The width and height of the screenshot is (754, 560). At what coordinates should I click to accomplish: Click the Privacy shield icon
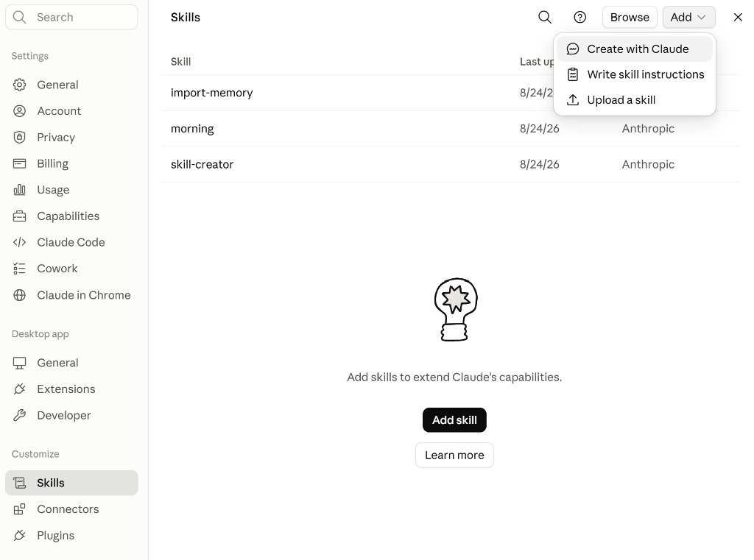point(19,138)
